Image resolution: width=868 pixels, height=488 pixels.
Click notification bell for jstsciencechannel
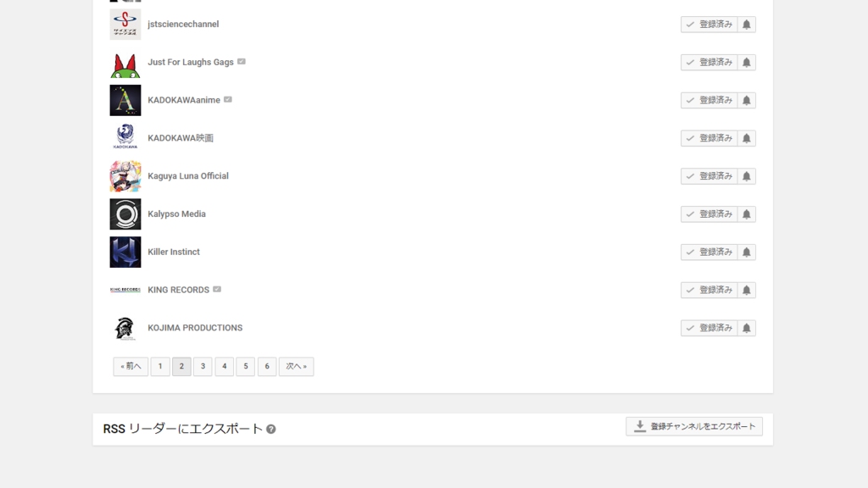tap(746, 25)
